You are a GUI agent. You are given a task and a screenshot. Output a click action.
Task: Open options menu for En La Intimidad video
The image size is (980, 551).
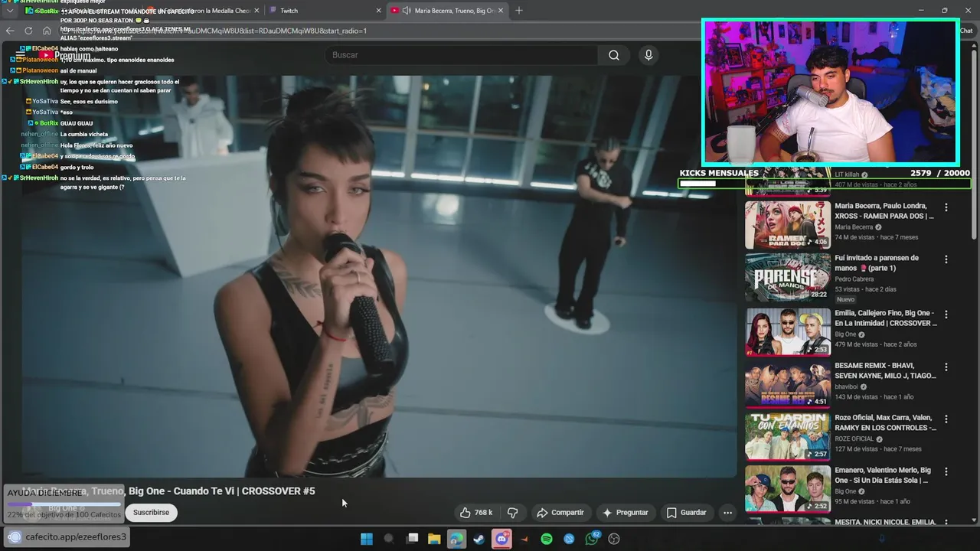(x=946, y=315)
